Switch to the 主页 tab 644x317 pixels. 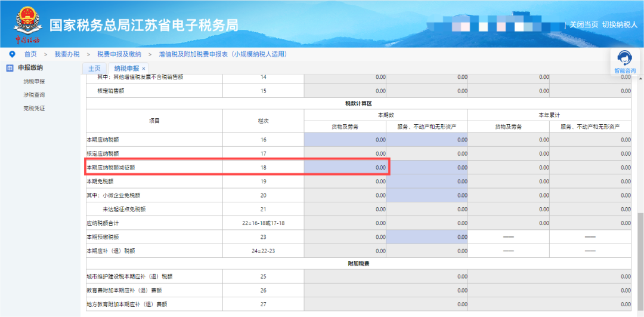pos(94,69)
